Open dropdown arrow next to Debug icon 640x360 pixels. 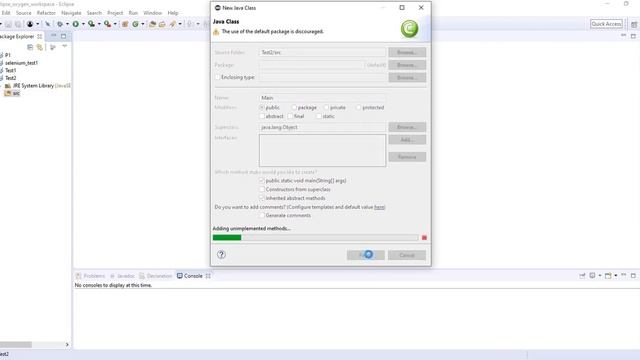tap(67, 24)
